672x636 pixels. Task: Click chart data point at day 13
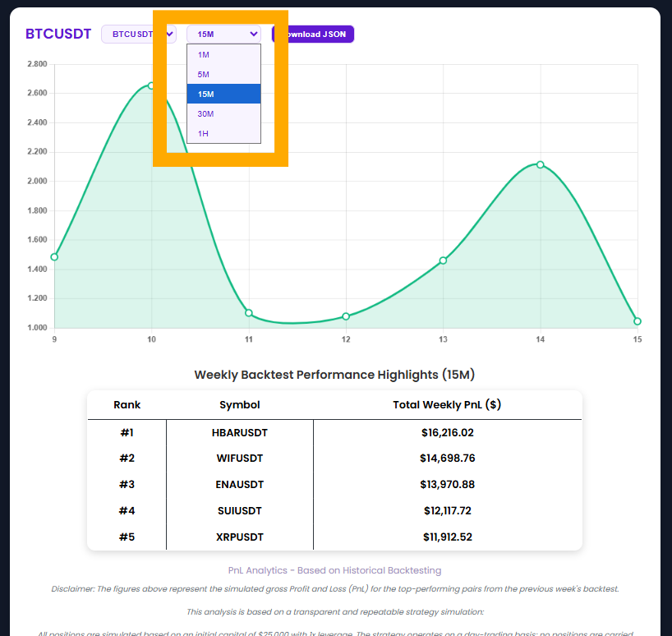coord(443,260)
